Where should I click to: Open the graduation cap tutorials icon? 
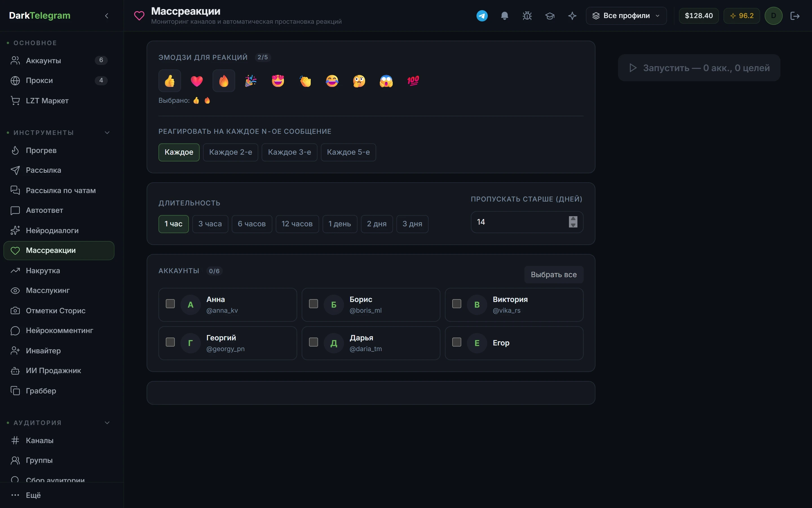point(550,16)
